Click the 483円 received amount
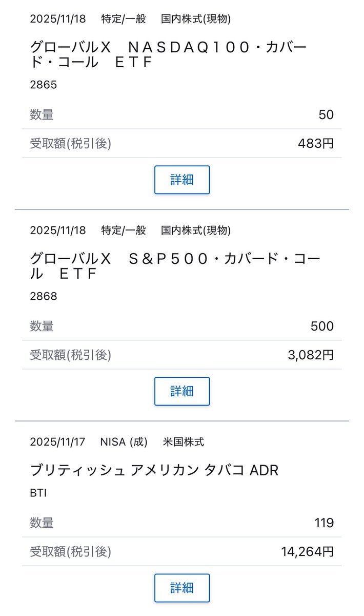This screenshot has width=364, height=616. [316, 144]
